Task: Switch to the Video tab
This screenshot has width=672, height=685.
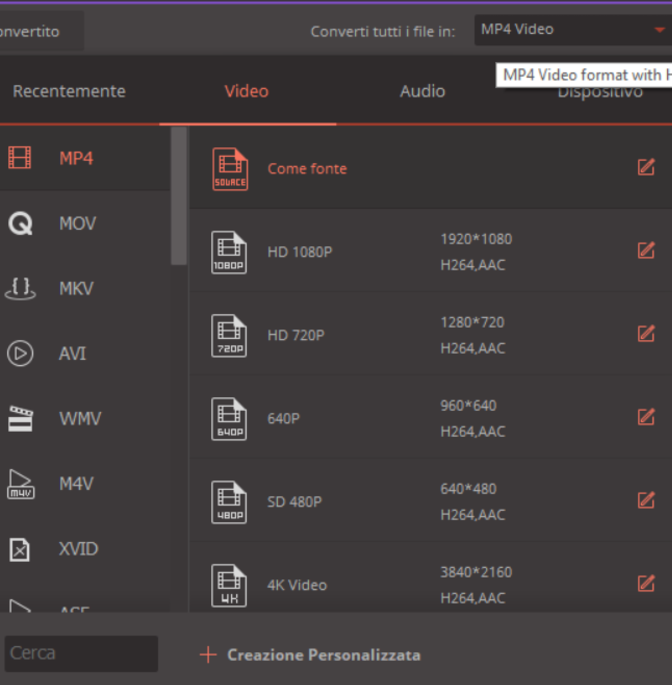Action: [x=246, y=91]
